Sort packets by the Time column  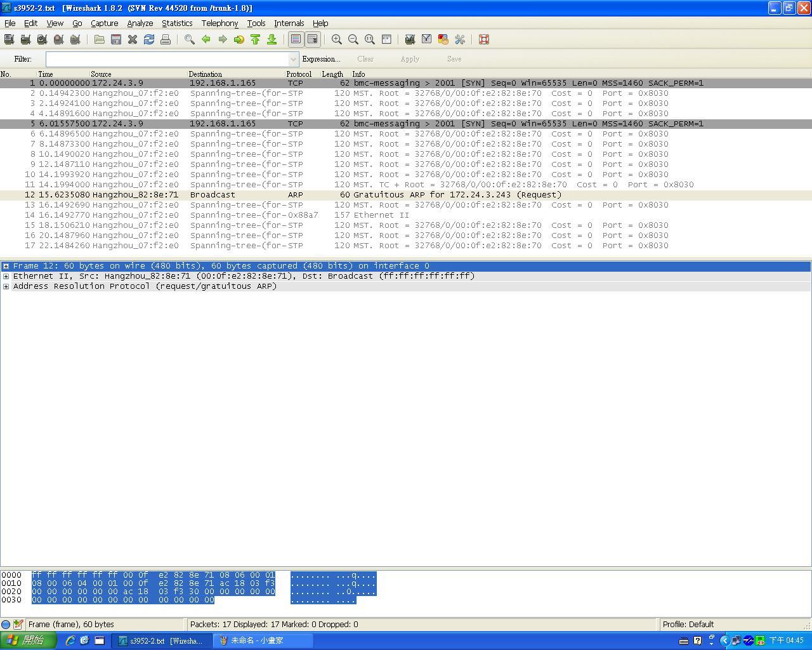63,74
